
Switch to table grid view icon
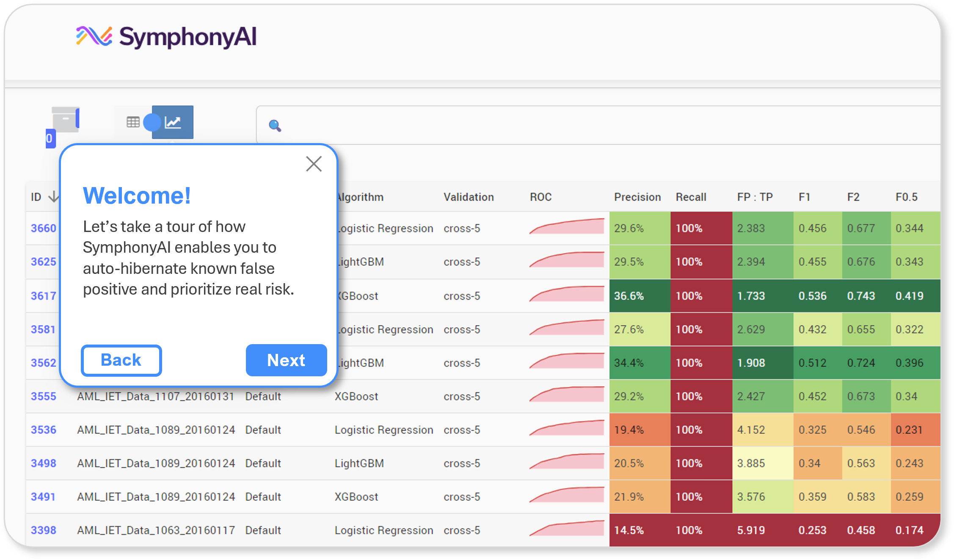pos(133,122)
